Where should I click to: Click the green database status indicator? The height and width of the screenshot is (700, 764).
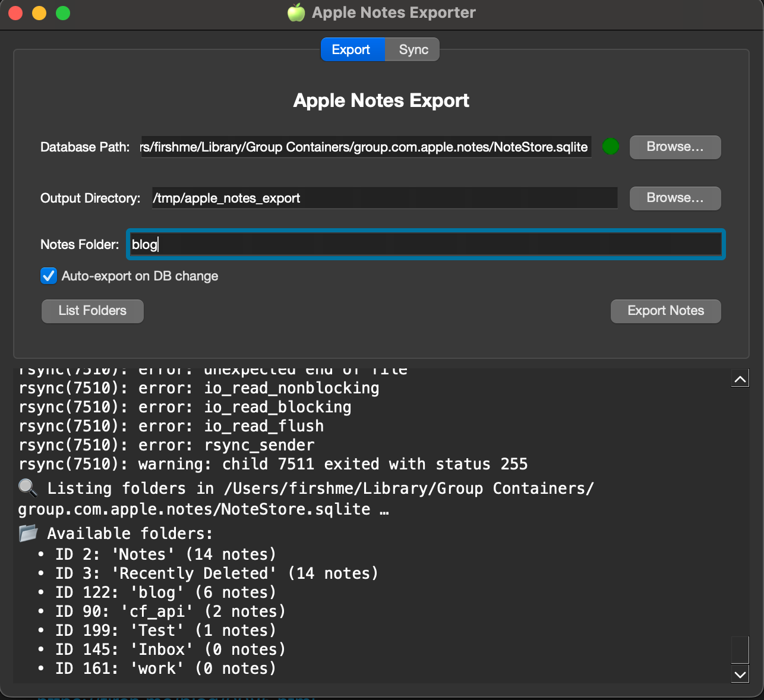610,146
